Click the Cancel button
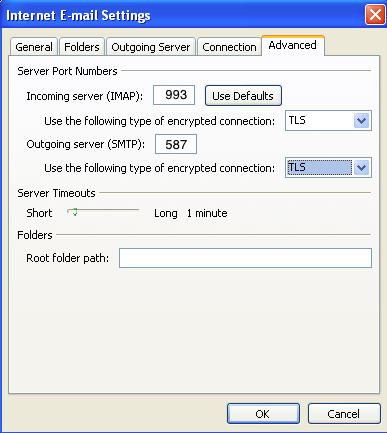Viewport: 387px width, 433px height. coord(344,414)
